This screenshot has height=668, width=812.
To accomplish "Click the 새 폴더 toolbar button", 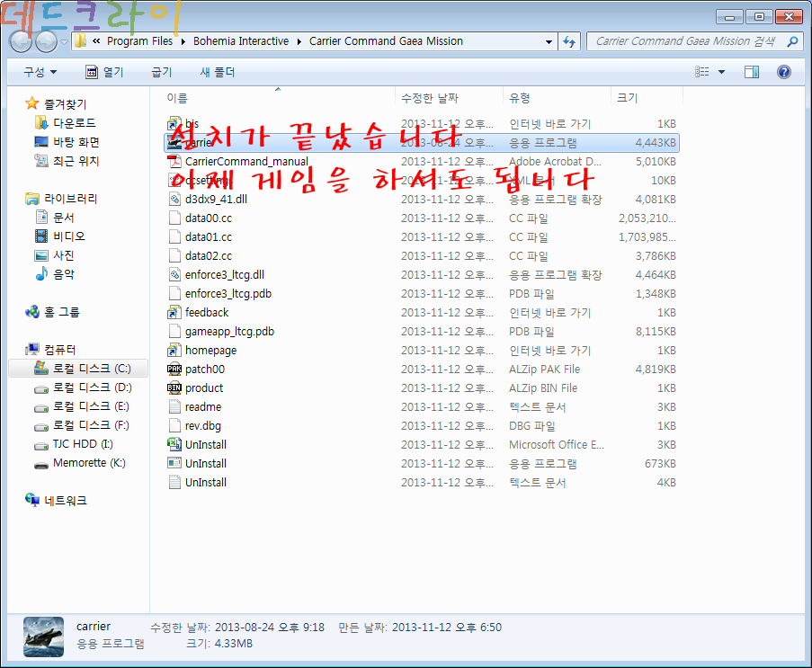I will [x=217, y=72].
